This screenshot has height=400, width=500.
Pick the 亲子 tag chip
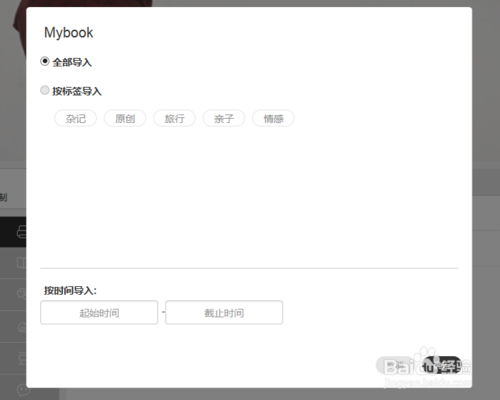[224, 118]
